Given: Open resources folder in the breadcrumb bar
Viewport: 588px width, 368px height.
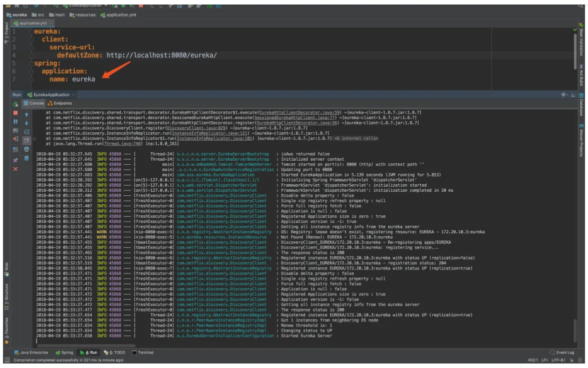Looking at the screenshot, I should (x=83, y=15).
